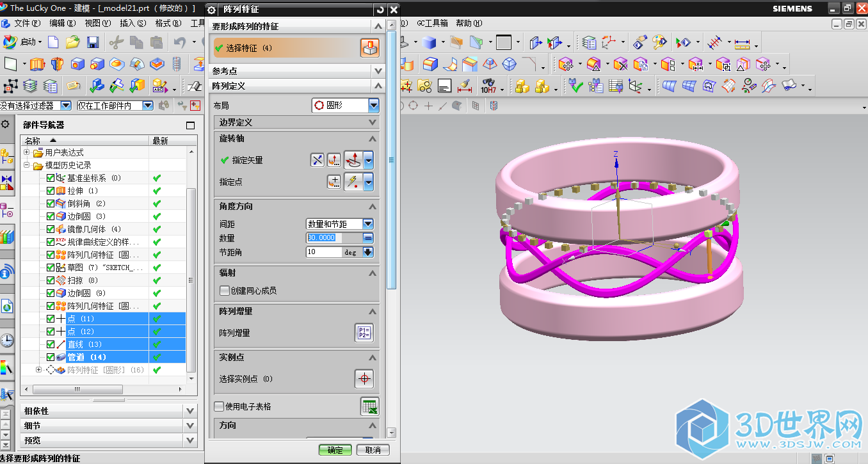Viewport: 868px width, 464px height.
Task: Click the object attributes tag icon
Action: tap(74, 86)
